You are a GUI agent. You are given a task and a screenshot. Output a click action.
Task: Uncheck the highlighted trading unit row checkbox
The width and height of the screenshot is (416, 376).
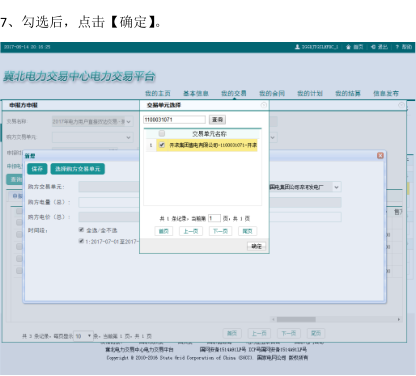click(x=162, y=145)
